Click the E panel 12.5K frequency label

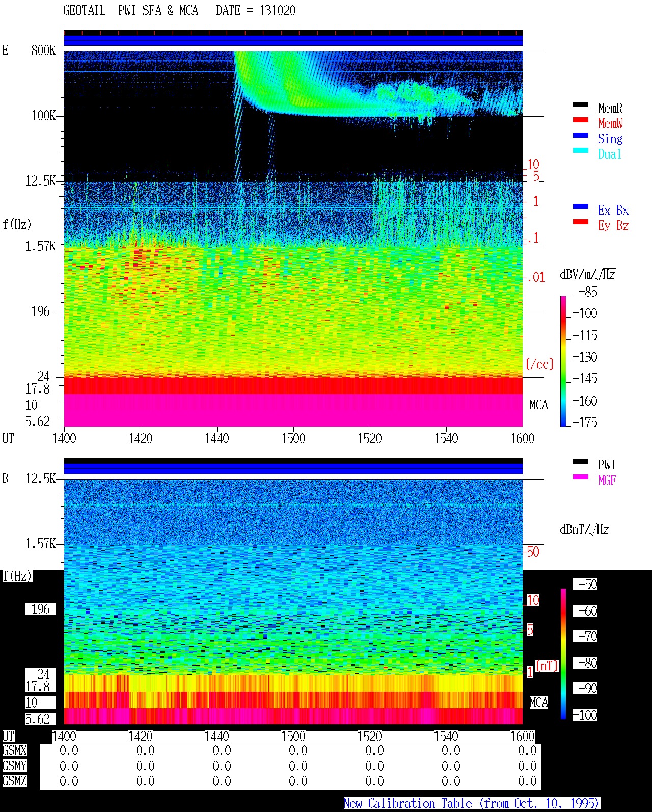41,180
